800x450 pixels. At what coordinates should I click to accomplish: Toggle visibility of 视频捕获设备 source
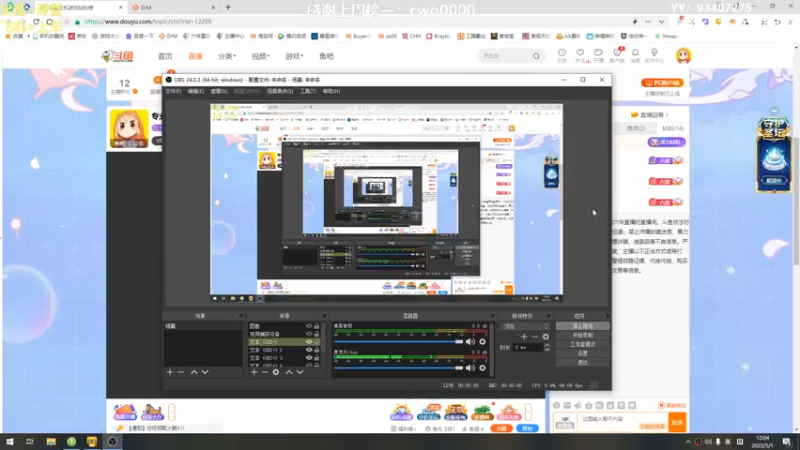coord(309,334)
